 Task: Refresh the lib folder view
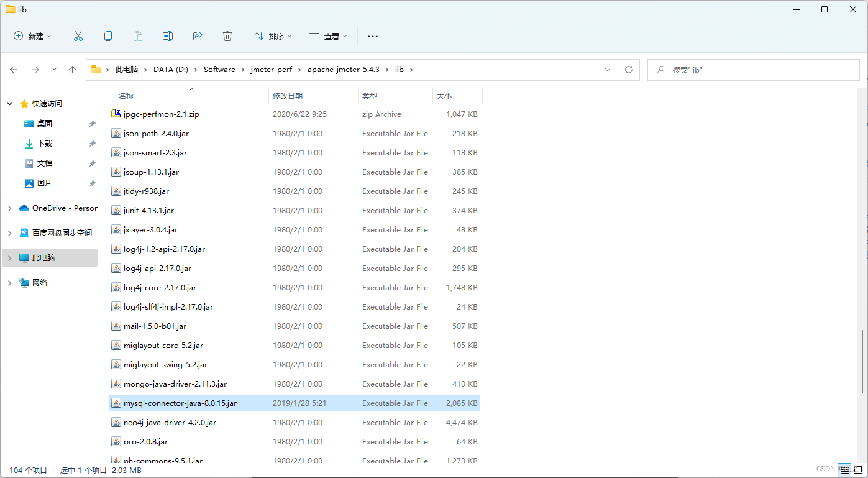point(629,70)
